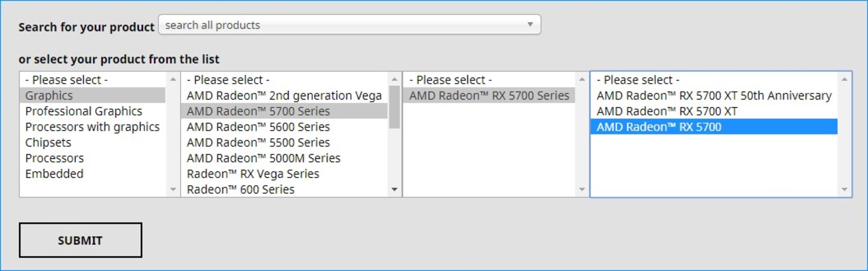Click the first list's scroll down arrow
868x271 pixels.
tap(173, 190)
